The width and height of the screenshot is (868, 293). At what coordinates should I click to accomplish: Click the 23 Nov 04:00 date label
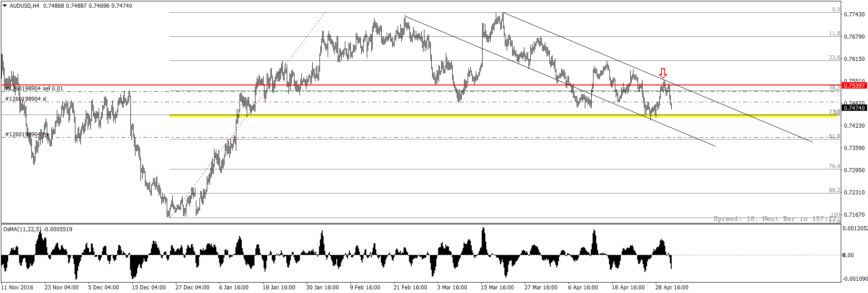click(61, 288)
